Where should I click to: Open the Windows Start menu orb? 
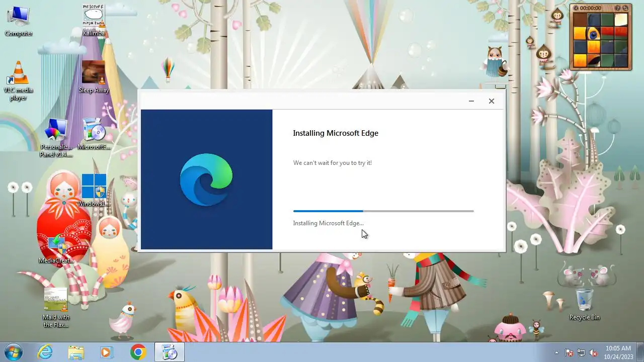click(x=14, y=352)
